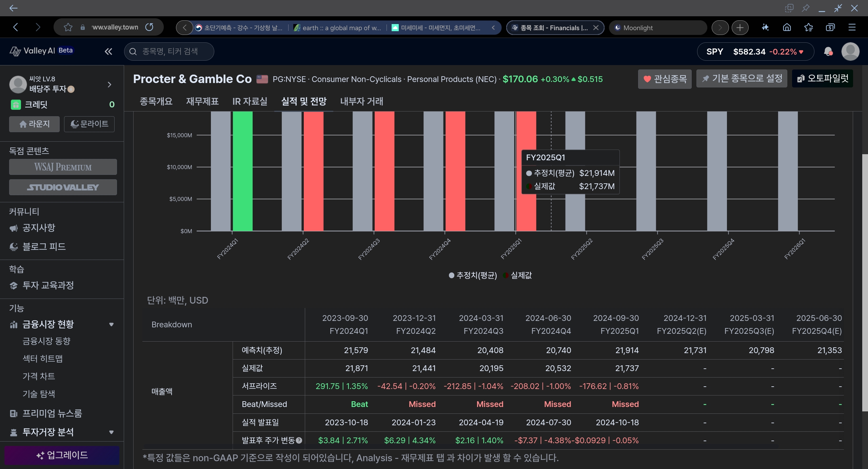Open notifications bell icon
The width and height of the screenshot is (868, 469).
pyautogui.click(x=828, y=52)
